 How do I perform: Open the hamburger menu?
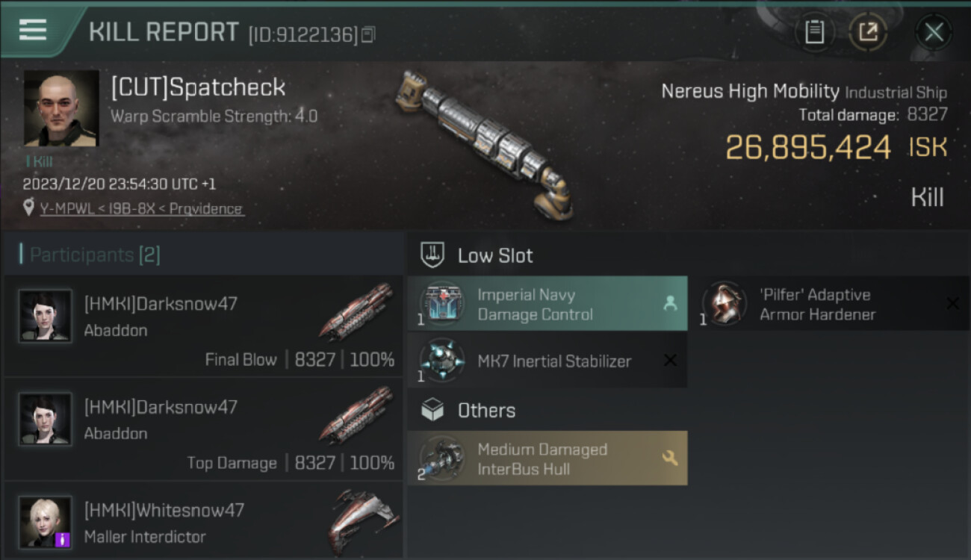(32, 30)
